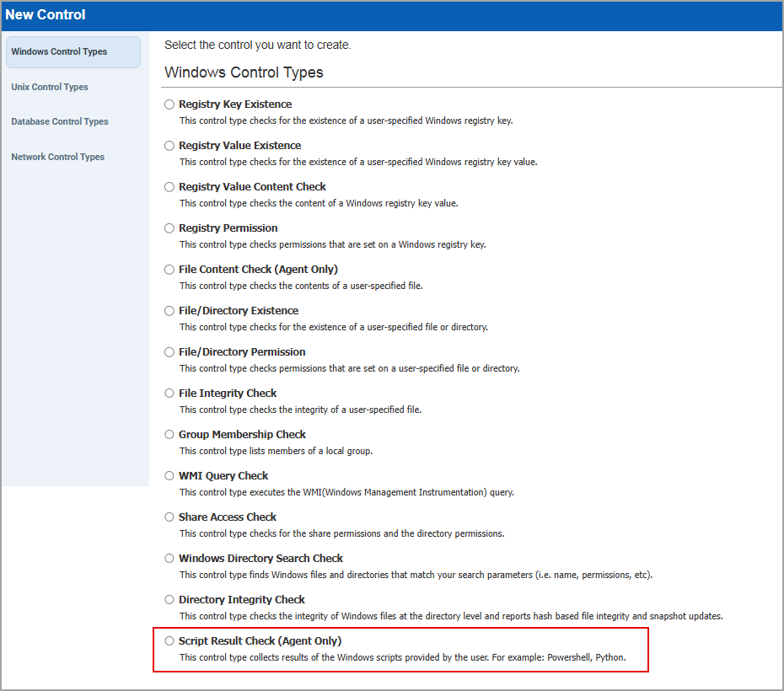Switch to the Unix Control Types tab
Screen dimensions: 784x691
click(49, 87)
